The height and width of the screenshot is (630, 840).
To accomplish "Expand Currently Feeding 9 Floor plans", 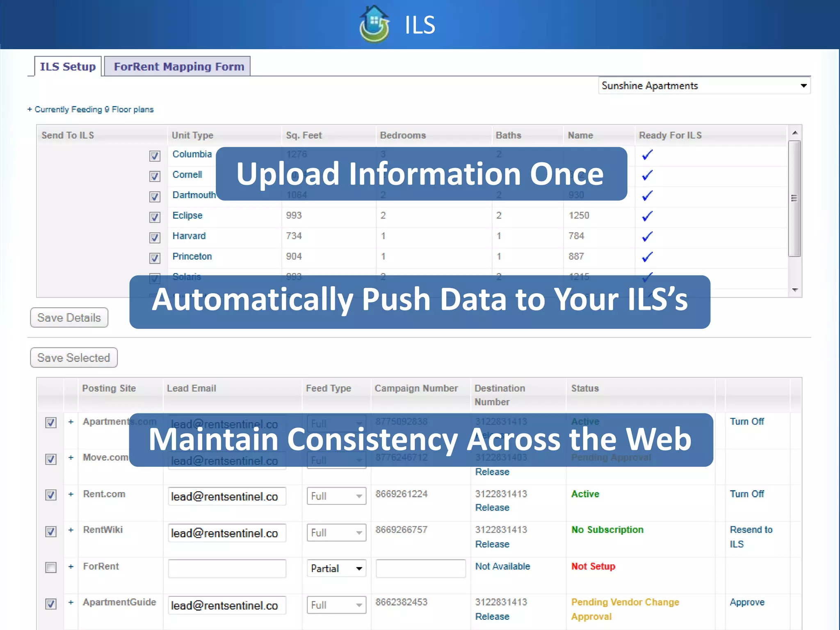I will (x=91, y=110).
